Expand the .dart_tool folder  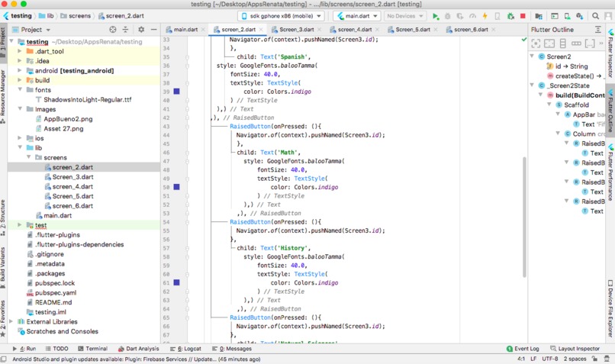[x=20, y=51]
